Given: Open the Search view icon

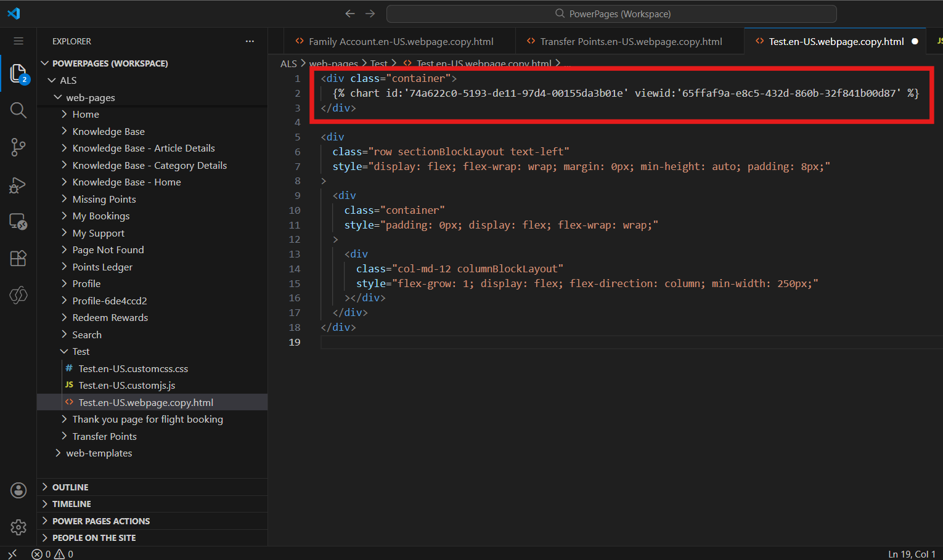Looking at the screenshot, I should pos(18,110).
